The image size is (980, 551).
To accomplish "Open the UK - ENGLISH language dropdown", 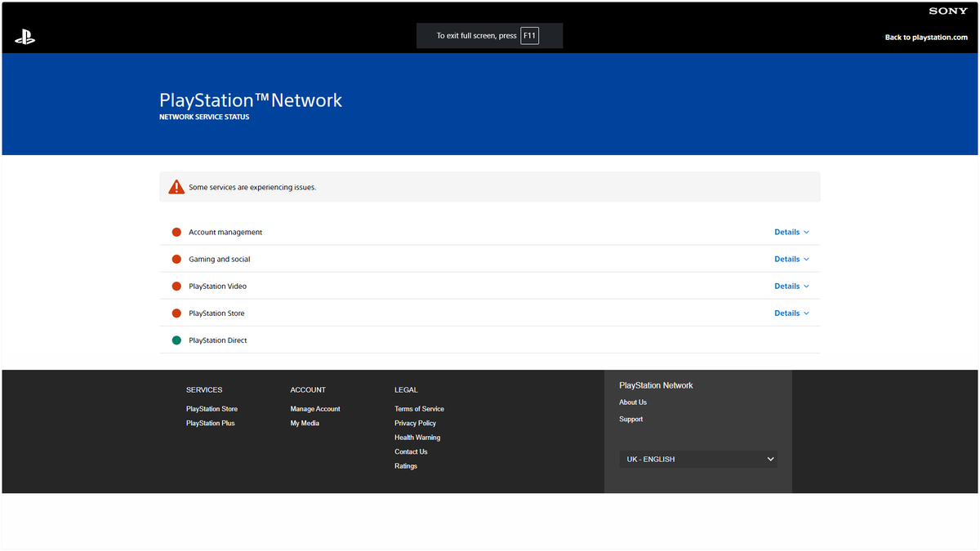I will tap(698, 460).
